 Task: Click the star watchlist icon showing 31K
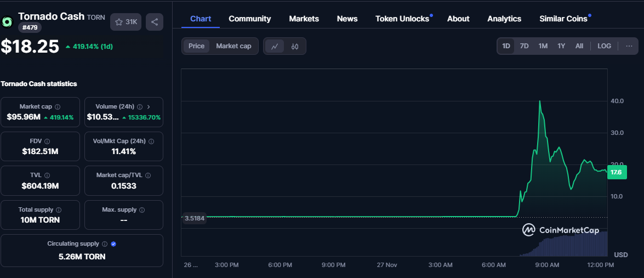click(126, 22)
